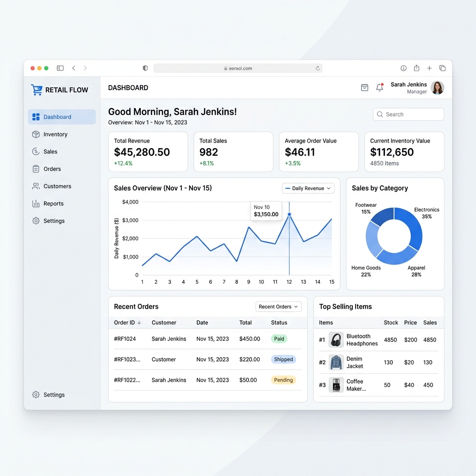Image resolution: width=476 pixels, height=476 pixels.
Task: Click order ID #RF1022...
Action: pos(127,380)
